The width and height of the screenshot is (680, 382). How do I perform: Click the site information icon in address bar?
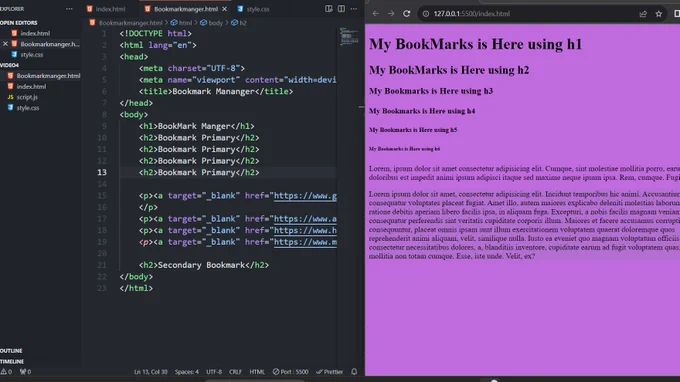point(426,13)
